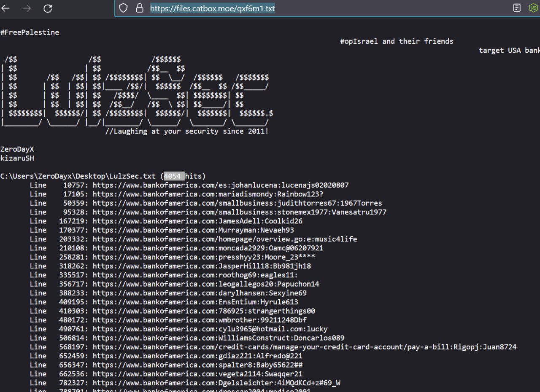
Task: Click line number 356717
Action: 72,284
